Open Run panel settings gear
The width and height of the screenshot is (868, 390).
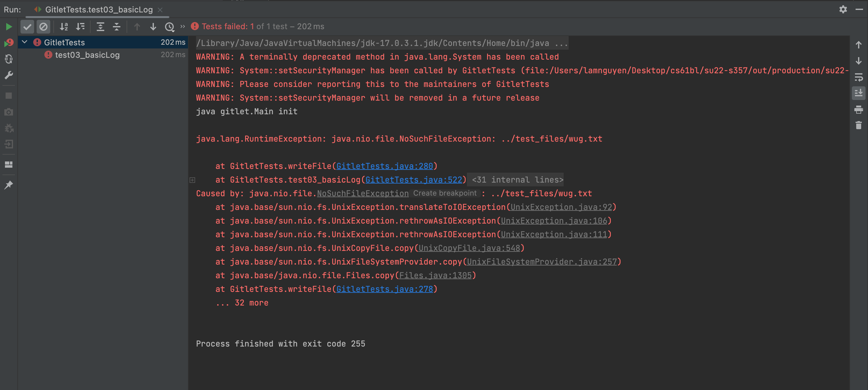click(x=843, y=9)
